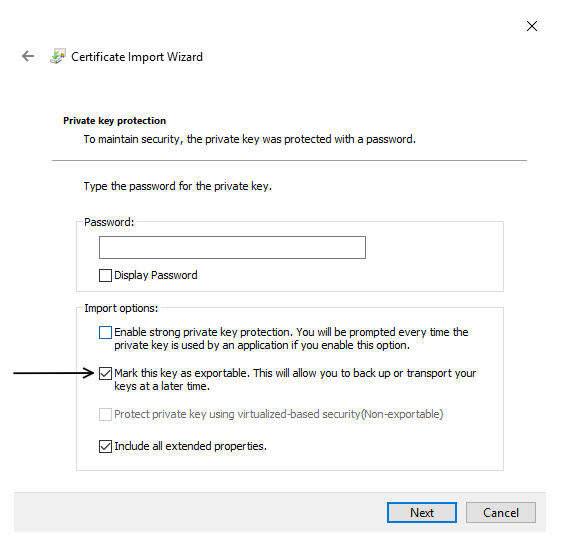Abort the import with Cancel
The height and width of the screenshot is (555, 577).
[501, 512]
